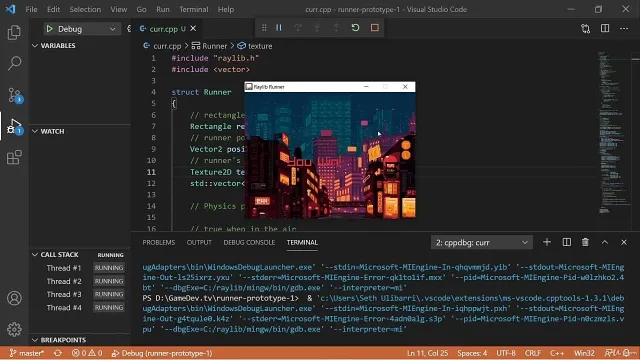640x360 pixels.
Task: Open the Help menu
Action: point(226,9)
